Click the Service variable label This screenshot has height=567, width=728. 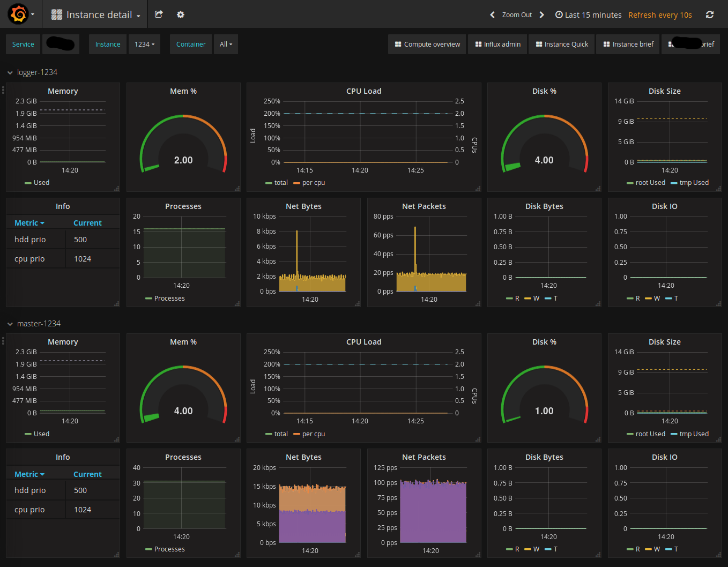pyautogui.click(x=23, y=44)
